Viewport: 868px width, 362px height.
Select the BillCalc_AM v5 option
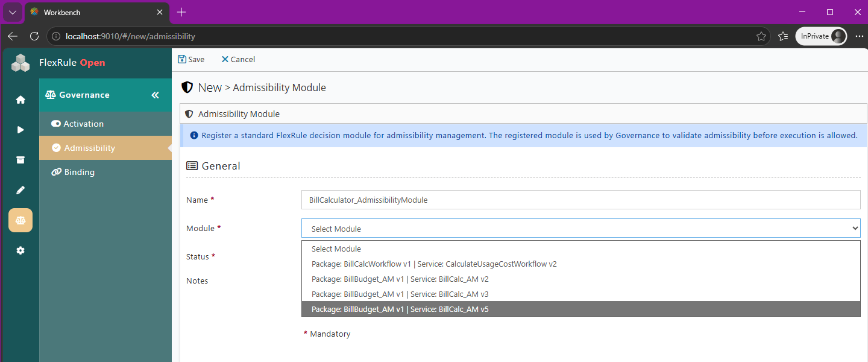(581, 309)
